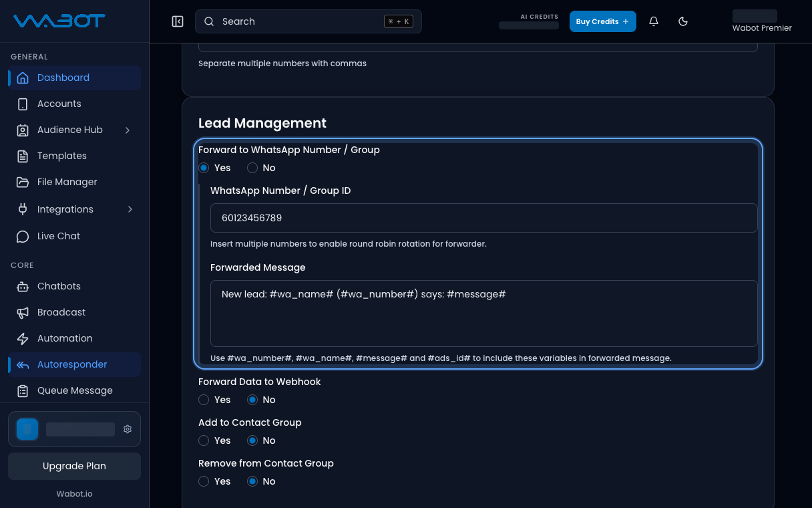Click the Templates document icon
The image size is (812, 508).
tap(23, 156)
